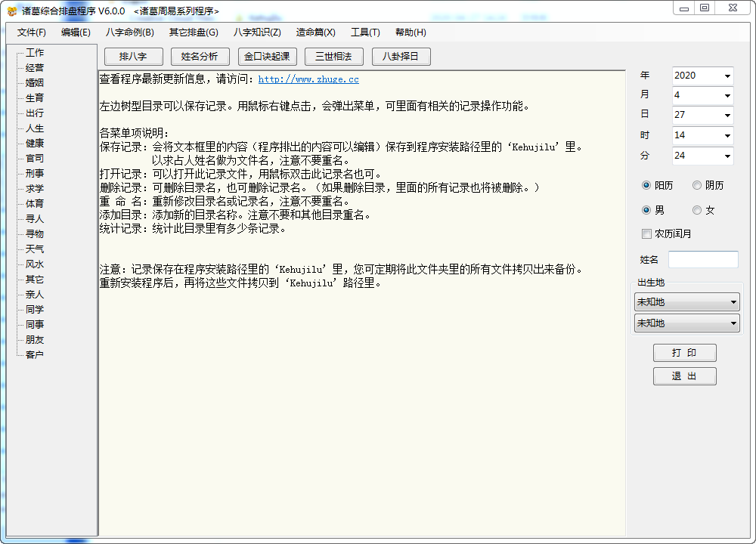Open the first 出生地 dropdown
This screenshot has width=756, height=544.
pyautogui.click(x=687, y=302)
